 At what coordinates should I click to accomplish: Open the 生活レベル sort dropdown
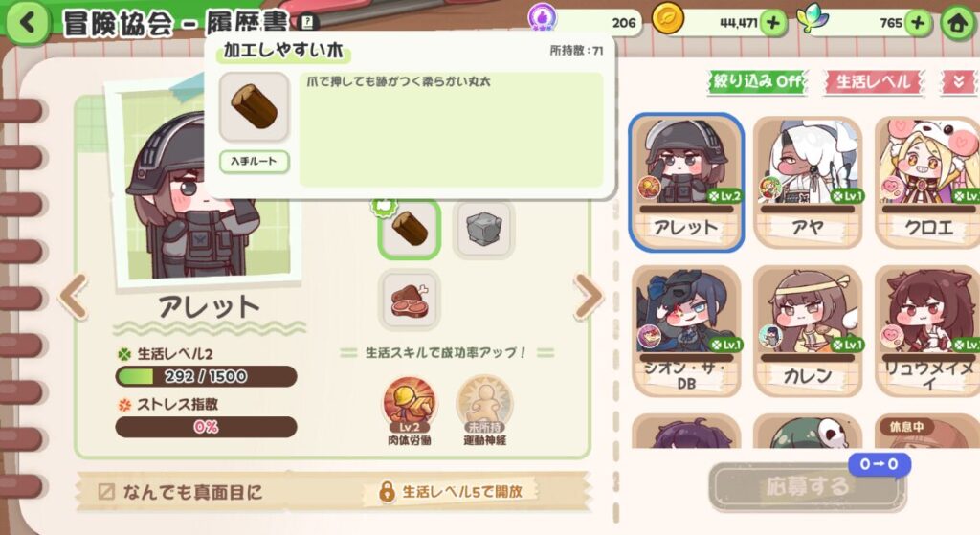coord(873,82)
